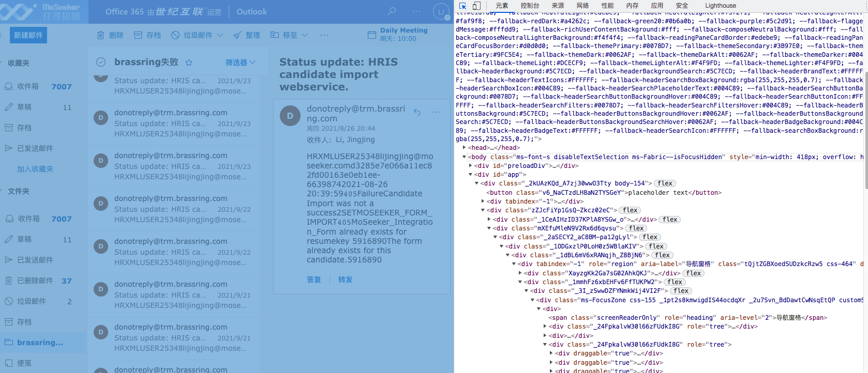Toggle select-all circle beside brassring失败
This screenshot has height=373, width=868.
pos(101,62)
